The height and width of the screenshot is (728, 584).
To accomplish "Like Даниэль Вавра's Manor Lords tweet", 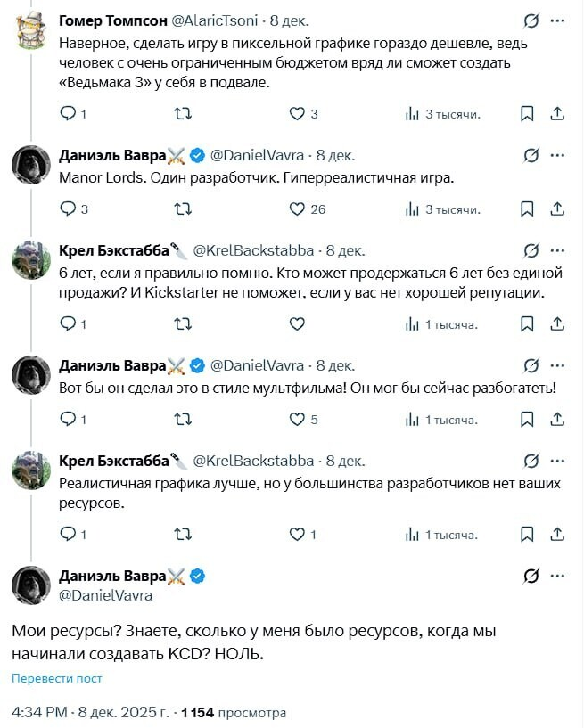I will point(298,209).
